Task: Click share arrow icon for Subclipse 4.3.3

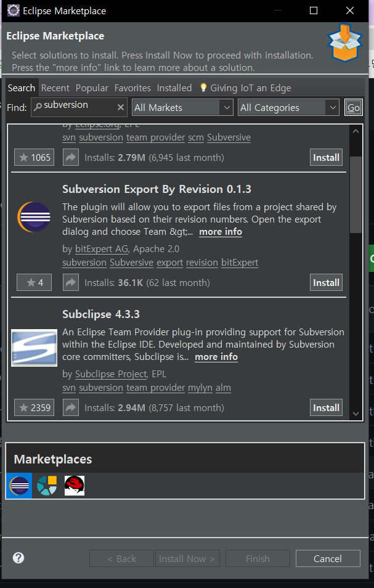Action: [71, 407]
